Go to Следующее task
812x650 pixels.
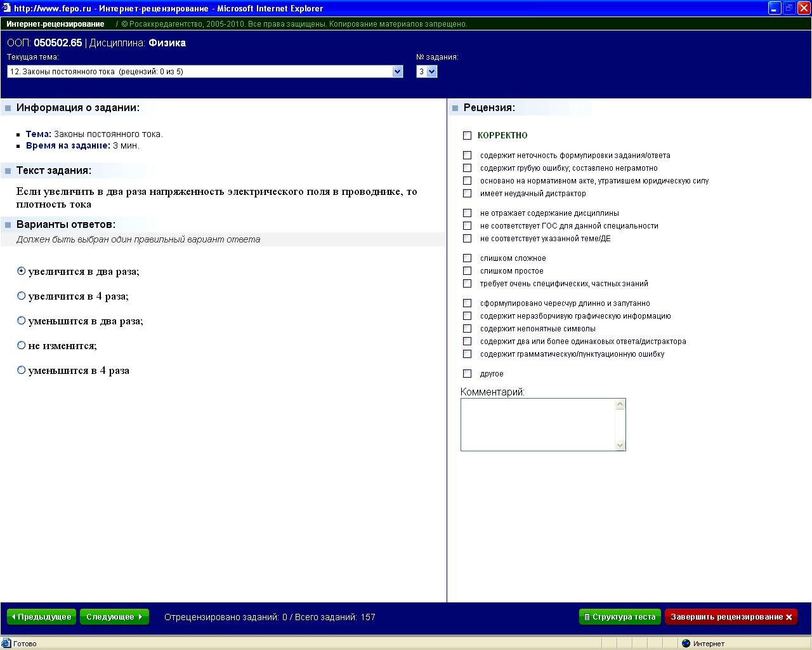tap(114, 617)
